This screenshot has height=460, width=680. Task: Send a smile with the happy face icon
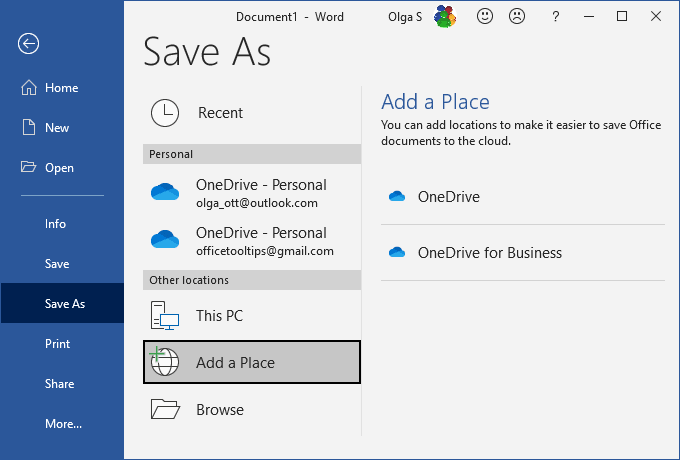pos(485,16)
